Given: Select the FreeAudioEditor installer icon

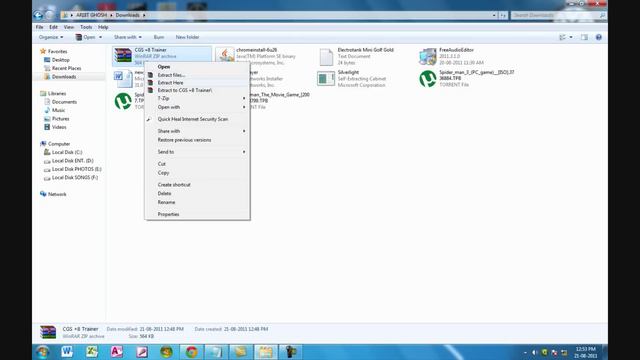Looking at the screenshot, I should click(x=428, y=56).
